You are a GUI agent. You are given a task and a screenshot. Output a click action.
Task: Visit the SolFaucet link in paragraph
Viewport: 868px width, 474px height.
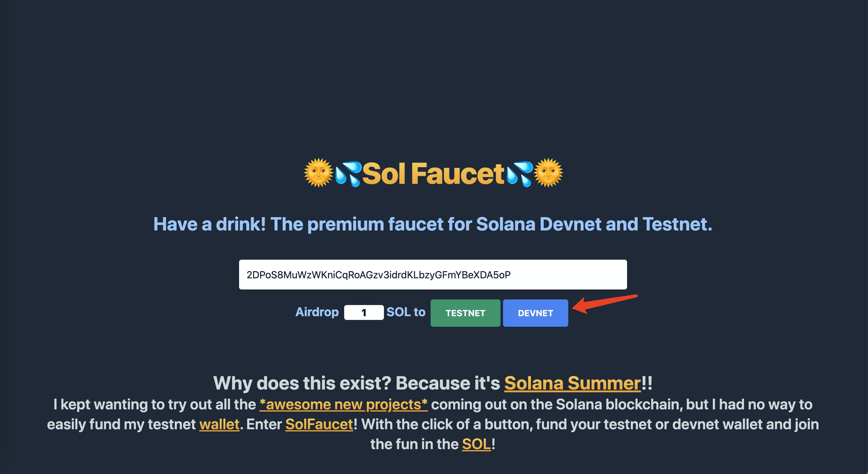(x=319, y=424)
